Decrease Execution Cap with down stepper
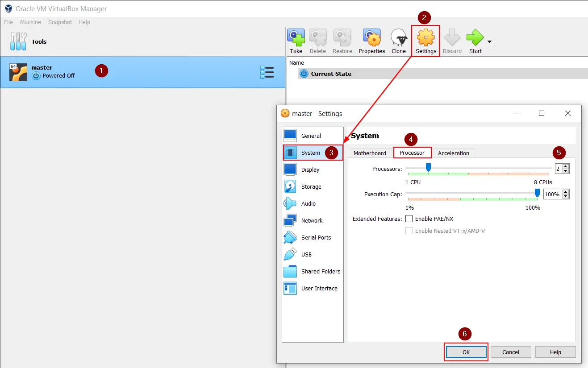Viewport: 588px width, 368px height. coord(566,197)
